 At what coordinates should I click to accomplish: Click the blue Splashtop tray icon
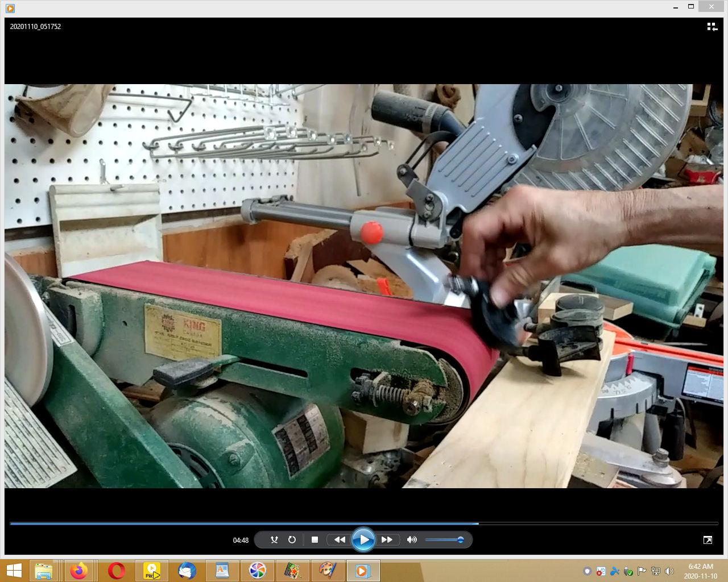[615, 571]
